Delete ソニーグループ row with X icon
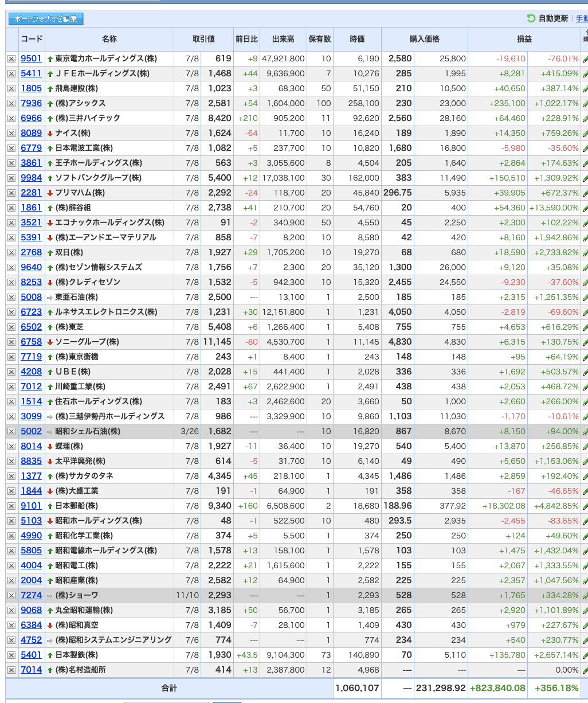The height and width of the screenshot is (703, 588). [x=11, y=342]
